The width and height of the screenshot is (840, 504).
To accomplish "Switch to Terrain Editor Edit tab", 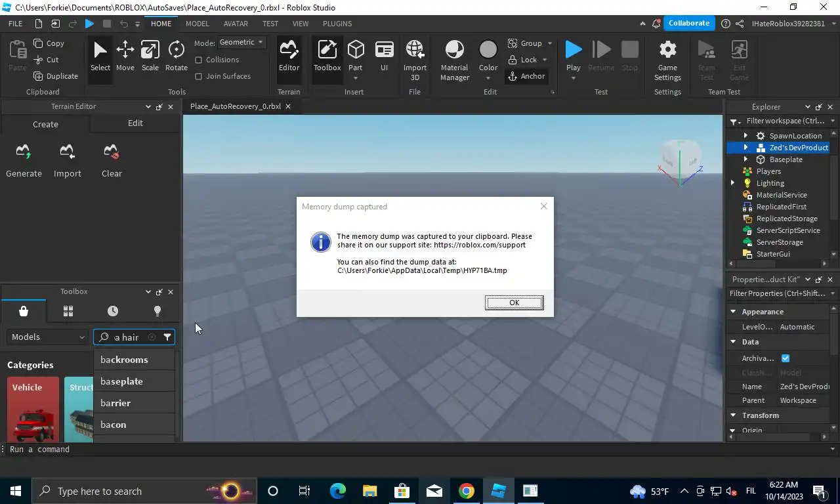I will tap(135, 123).
